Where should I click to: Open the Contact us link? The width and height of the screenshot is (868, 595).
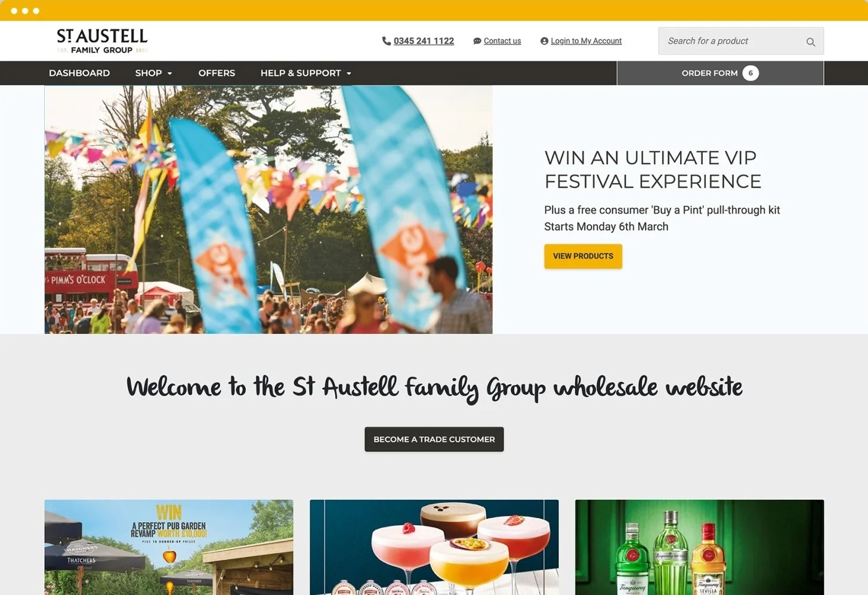tap(502, 41)
